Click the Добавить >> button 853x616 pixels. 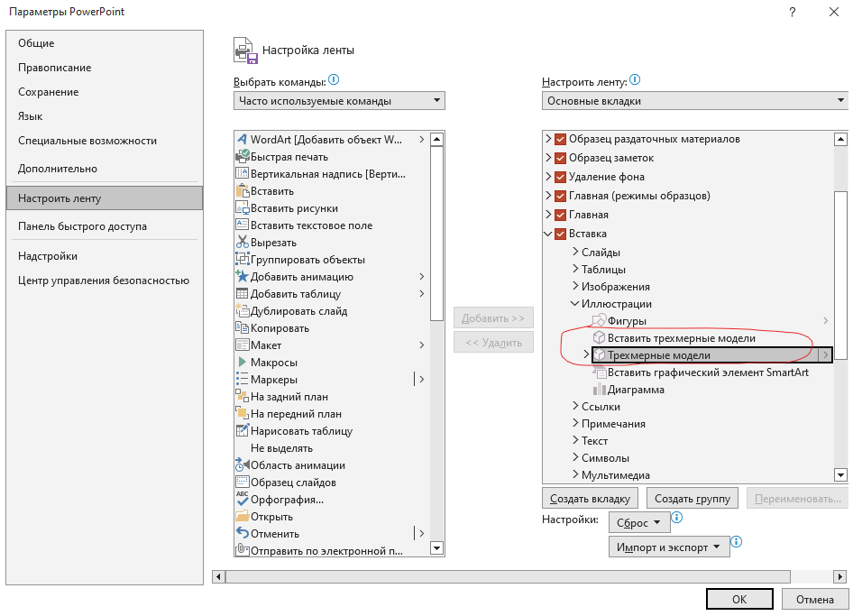click(x=493, y=318)
